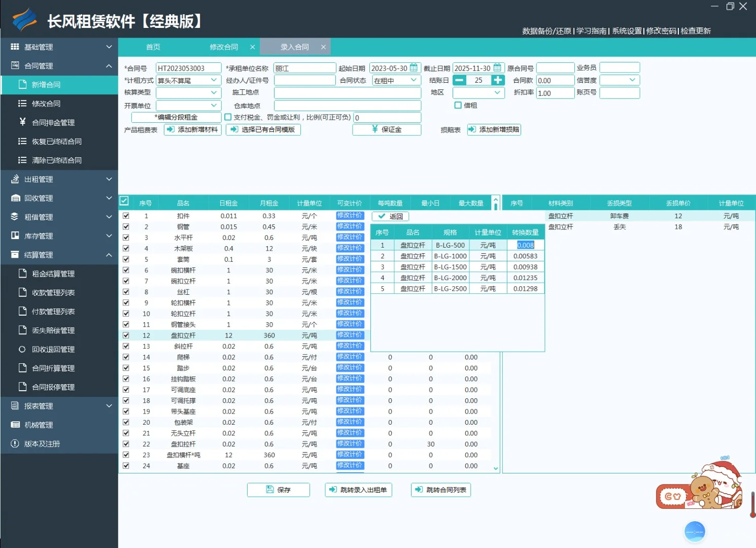
Task: Expand the 出租管理 menu chevron
Action: (109, 179)
